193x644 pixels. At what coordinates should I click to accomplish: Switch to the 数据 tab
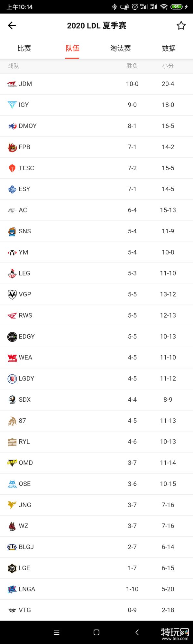click(x=169, y=48)
